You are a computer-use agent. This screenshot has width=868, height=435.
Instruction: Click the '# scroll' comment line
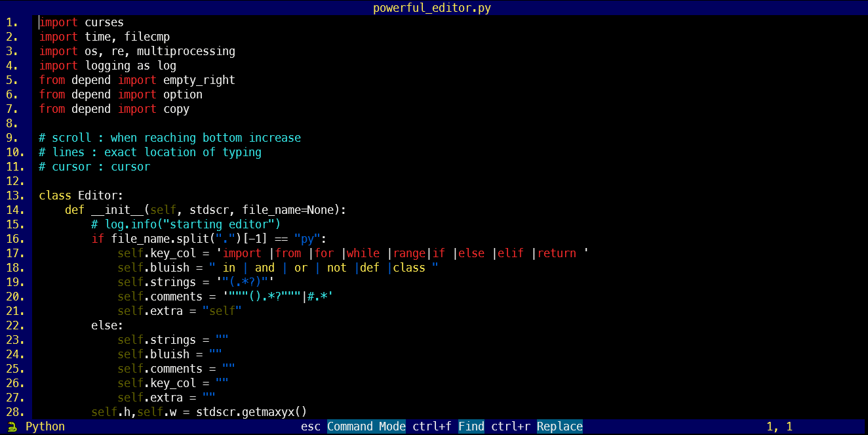[x=170, y=138]
